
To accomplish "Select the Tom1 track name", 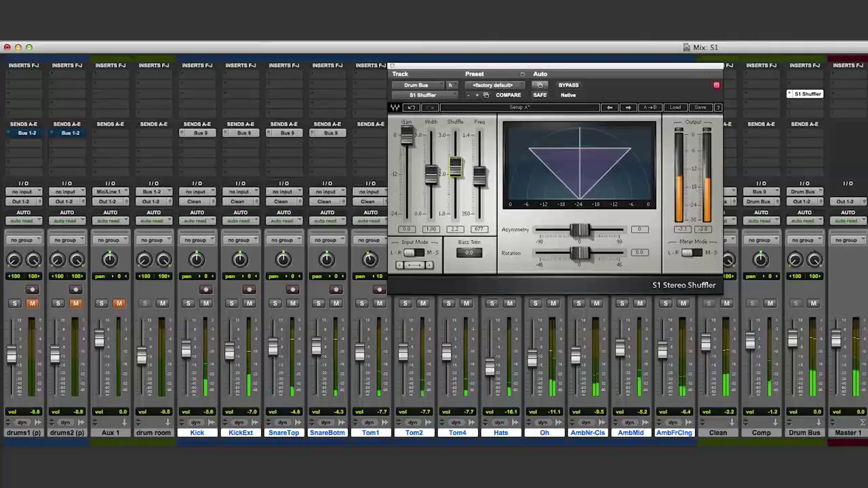I will 370,432.
